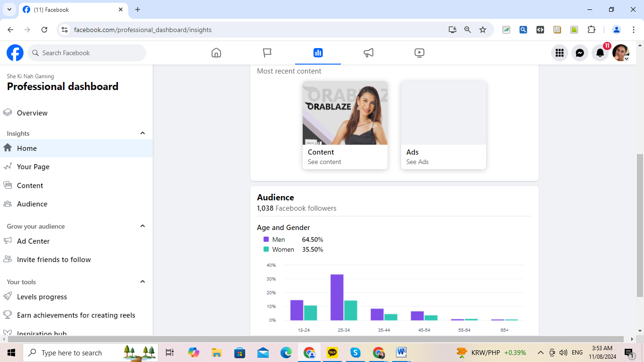Image resolution: width=644 pixels, height=362 pixels.
Task: Open the taskbar clock and date
Action: click(602, 353)
